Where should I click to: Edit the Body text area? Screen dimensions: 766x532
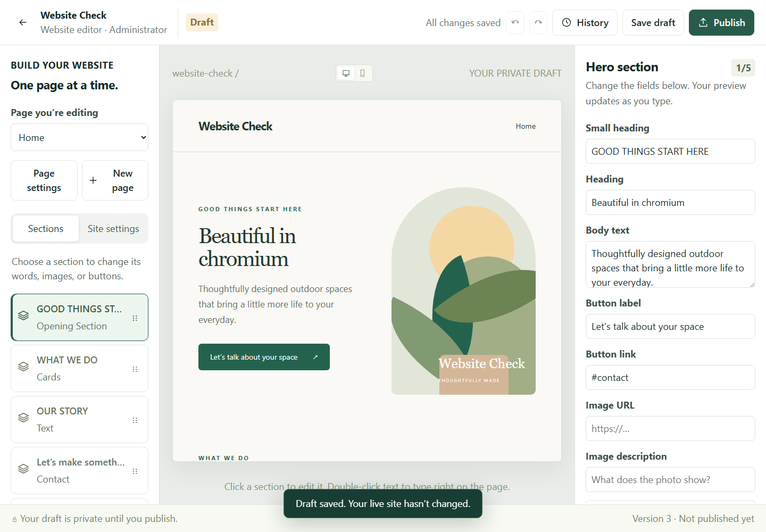point(670,264)
